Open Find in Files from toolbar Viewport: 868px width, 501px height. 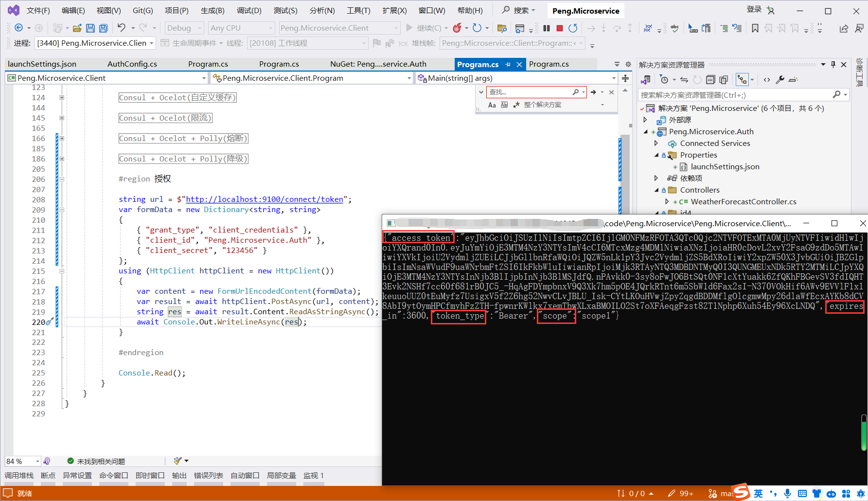[x=502, y=28]
